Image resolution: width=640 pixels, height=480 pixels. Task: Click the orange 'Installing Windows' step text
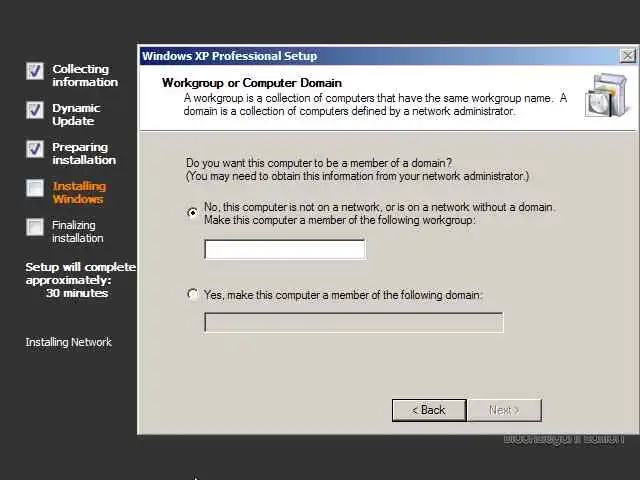pyautogui.click(x=79, y=193)
